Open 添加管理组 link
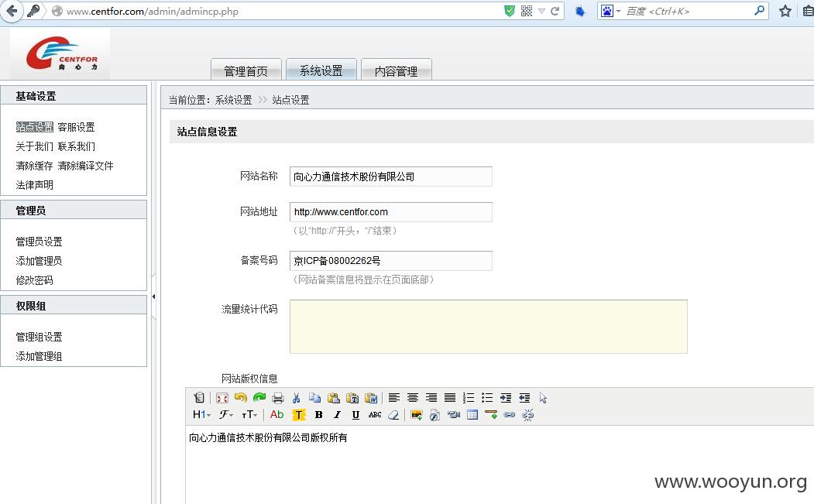 tap(39, 357)
